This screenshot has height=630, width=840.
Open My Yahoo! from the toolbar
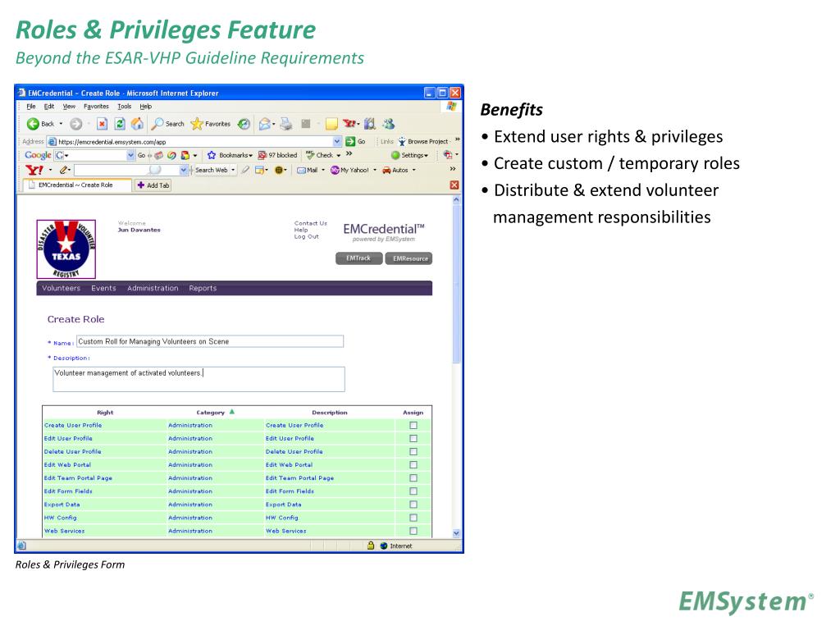[x=349, y=170]
